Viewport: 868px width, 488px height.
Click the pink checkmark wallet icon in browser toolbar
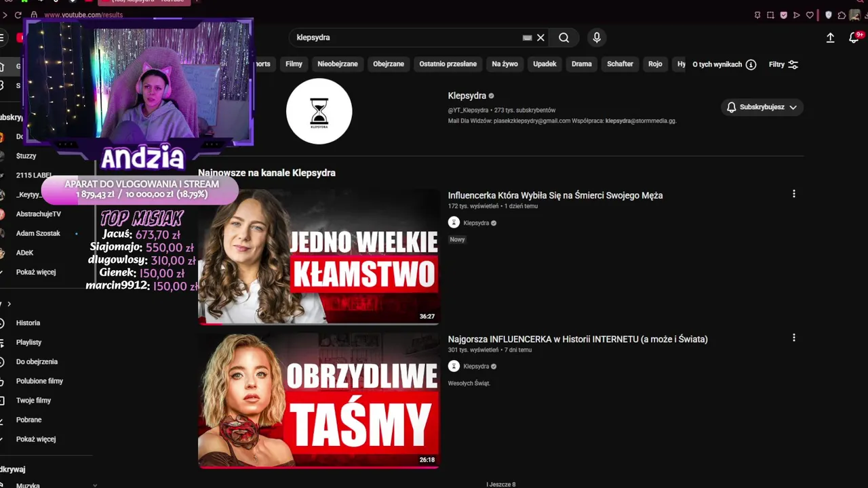784,15
